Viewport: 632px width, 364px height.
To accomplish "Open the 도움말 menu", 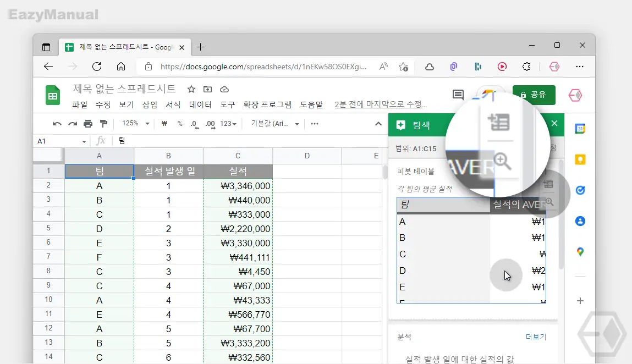I will (311, 105).
